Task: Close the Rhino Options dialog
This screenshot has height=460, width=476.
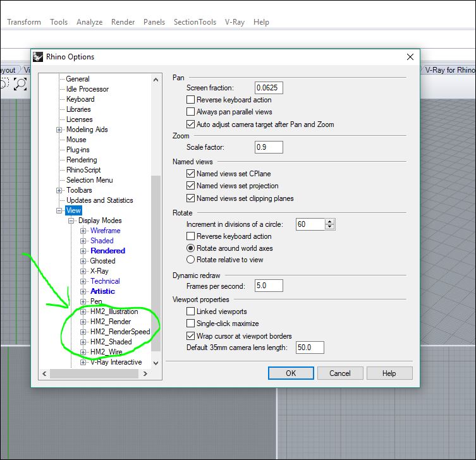Action: tap(410, 57)
